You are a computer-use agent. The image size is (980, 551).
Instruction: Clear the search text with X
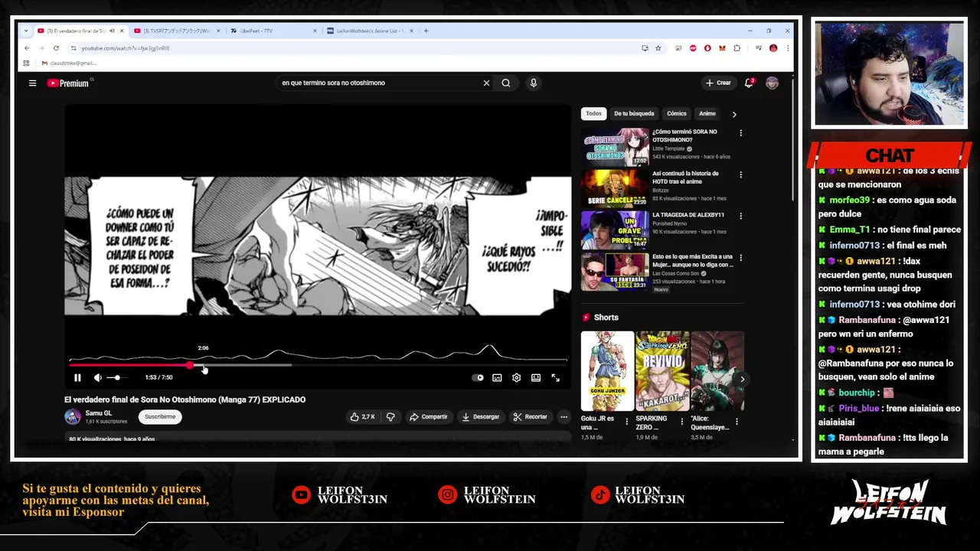pos(486,83)
